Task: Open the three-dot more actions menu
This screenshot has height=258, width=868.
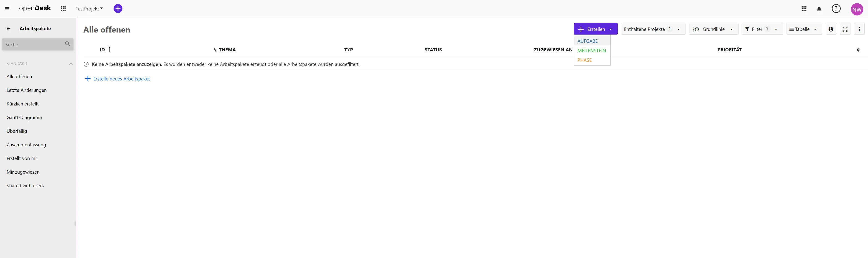Action: click(859, 29)
